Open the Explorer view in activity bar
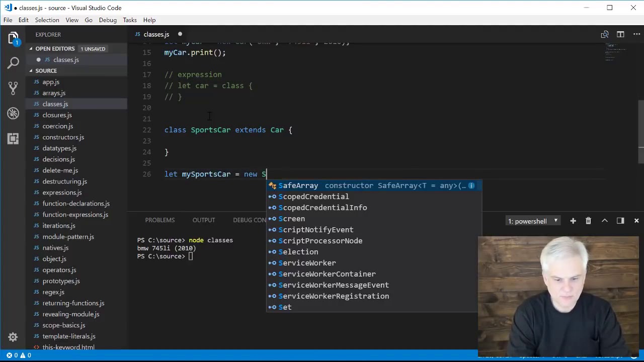644x362 pixels. tap(13, 38)
